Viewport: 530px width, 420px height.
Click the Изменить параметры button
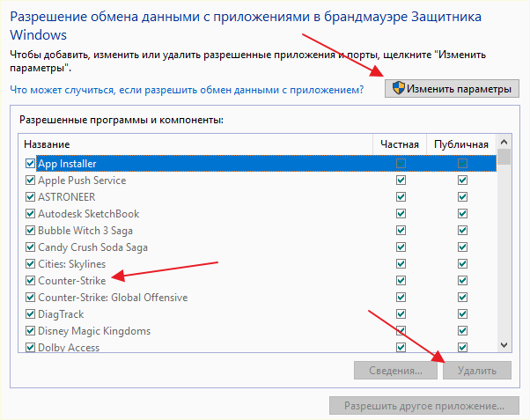point(452,89)
